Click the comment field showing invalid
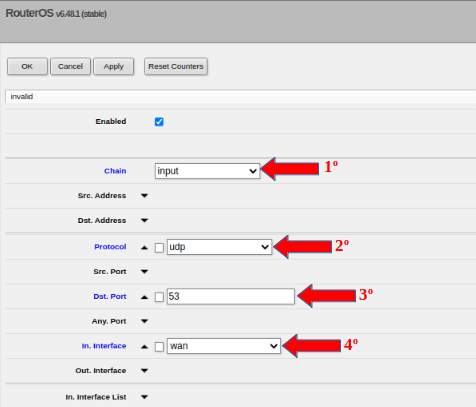The width and height of the screenshot is (476, 407). [x=241, y=96]
